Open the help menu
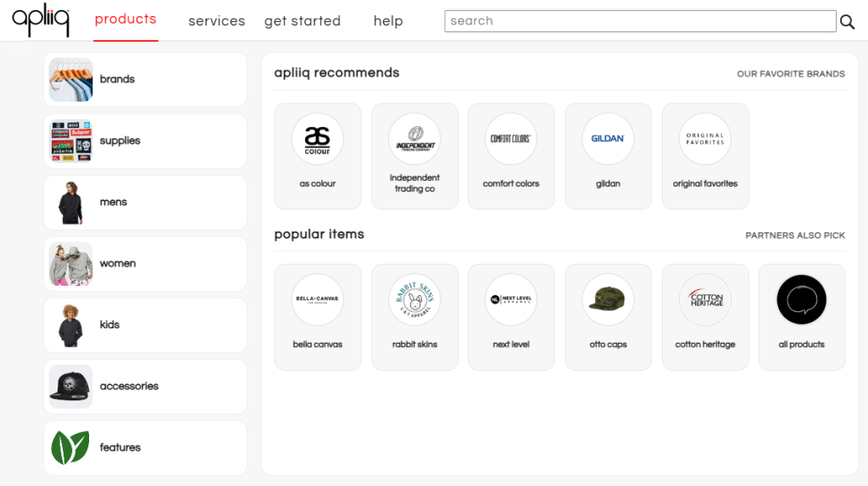 coord(388,21)
